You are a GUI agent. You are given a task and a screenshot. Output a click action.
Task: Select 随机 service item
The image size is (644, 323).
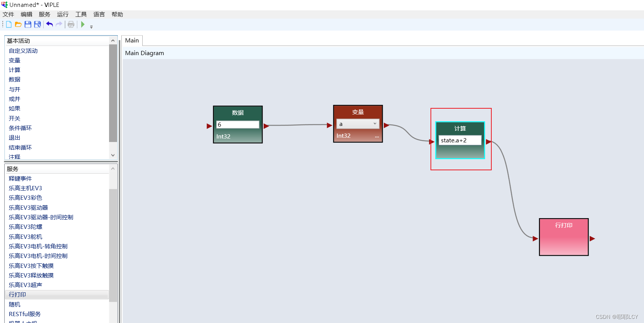pyautogui.click(x=15, y=305)
